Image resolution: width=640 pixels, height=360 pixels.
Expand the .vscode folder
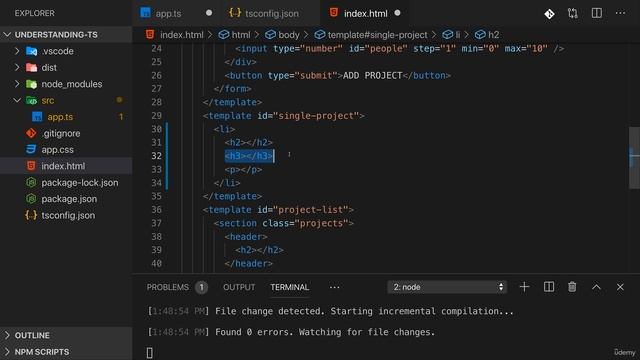[17, 51]
